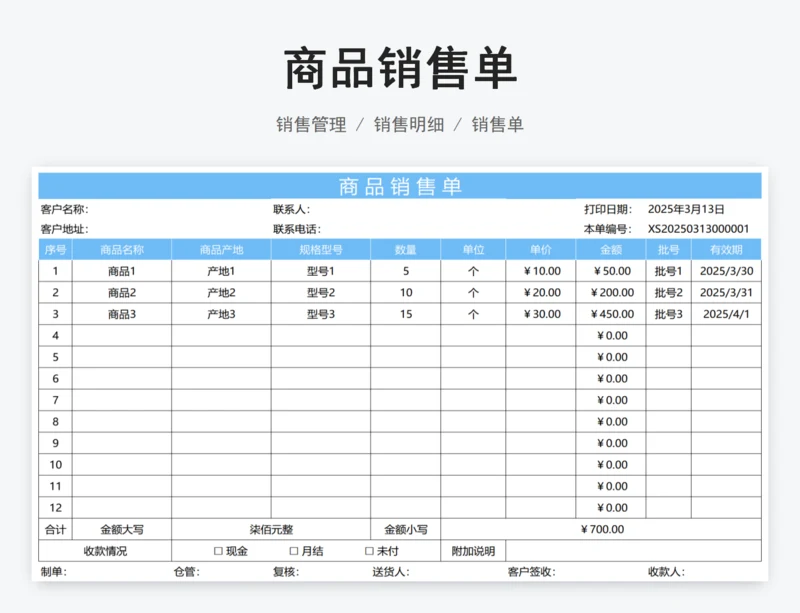Select the 序号 column header
Image resolution: width=800 pixels, height=613 pixels.
pyautogui.click(x=56, y=250)
